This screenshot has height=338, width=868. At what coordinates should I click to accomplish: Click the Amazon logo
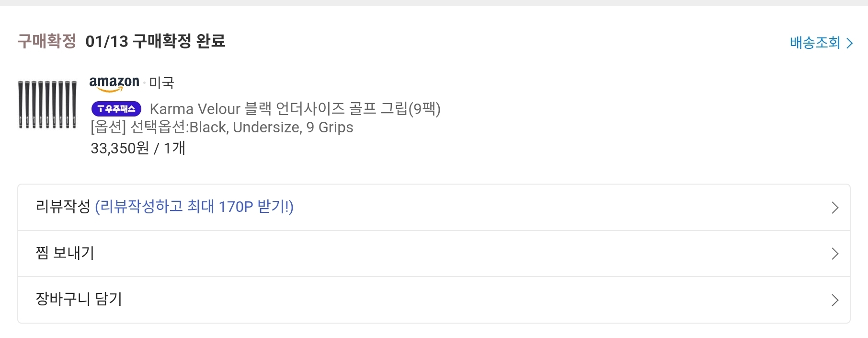(114, 83)
